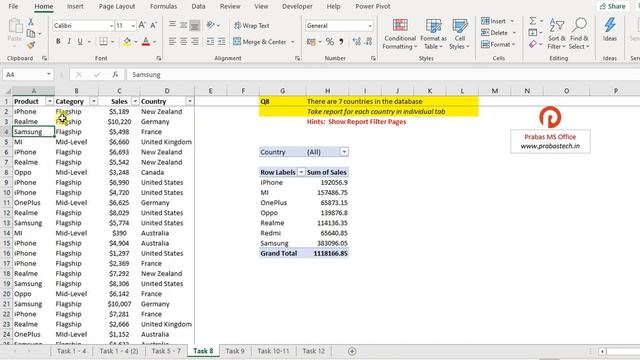The image size is (640, 360).
Task: Align text left
Action: tap(173, 41)
